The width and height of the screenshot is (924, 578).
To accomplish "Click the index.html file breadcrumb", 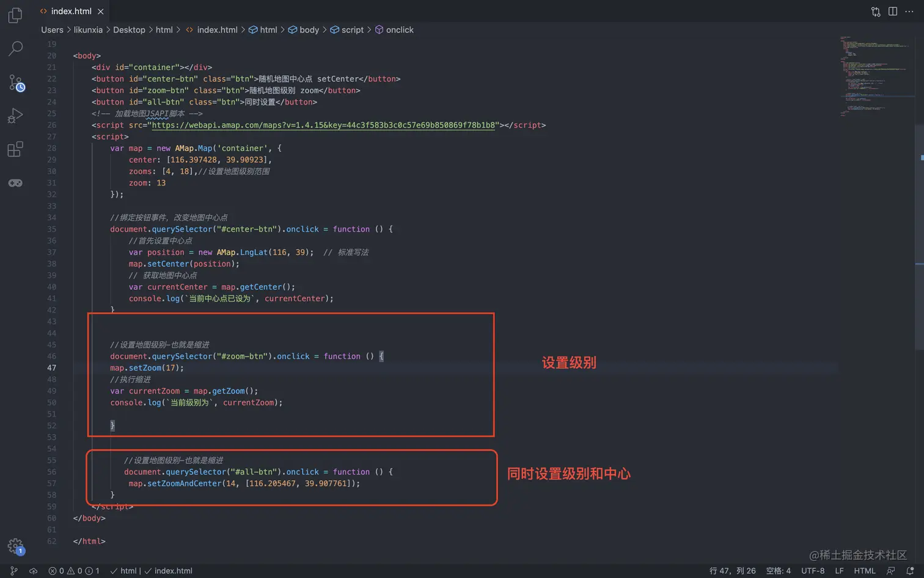I will 211,30.
